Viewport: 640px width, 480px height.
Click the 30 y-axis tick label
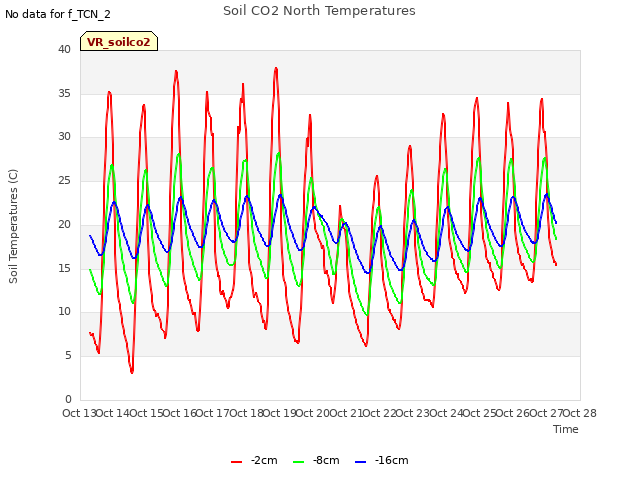click(64, 137)
